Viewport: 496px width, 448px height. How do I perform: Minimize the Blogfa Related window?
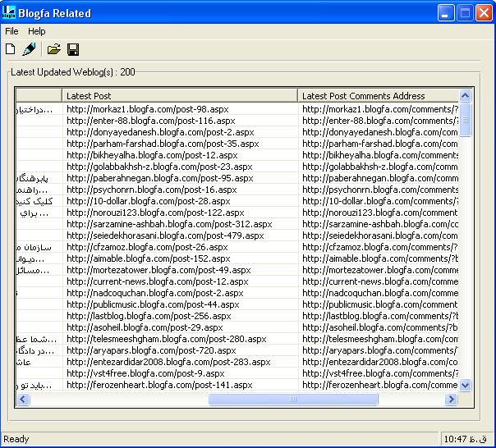[446, 13]
